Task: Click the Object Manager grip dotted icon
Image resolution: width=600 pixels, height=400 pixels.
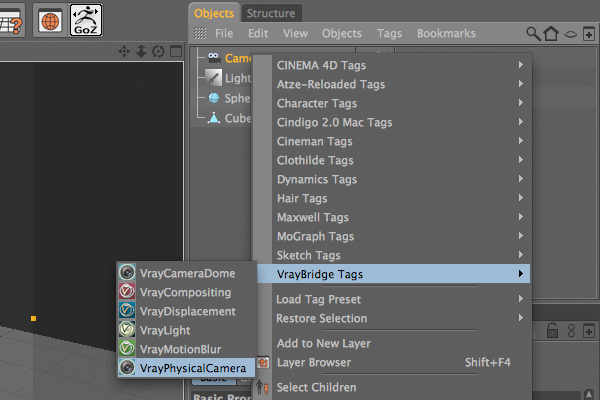Action: click(200, 33)
